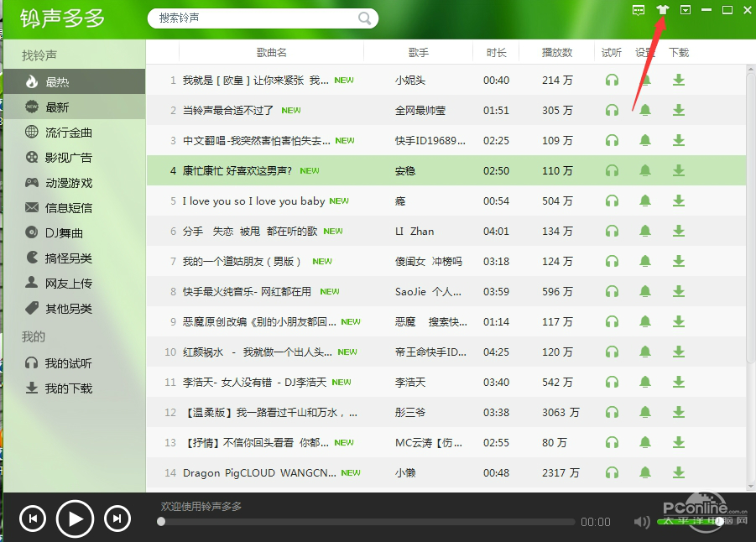Select song 李浩天- 女人没有错

click(x=254, y=383)
